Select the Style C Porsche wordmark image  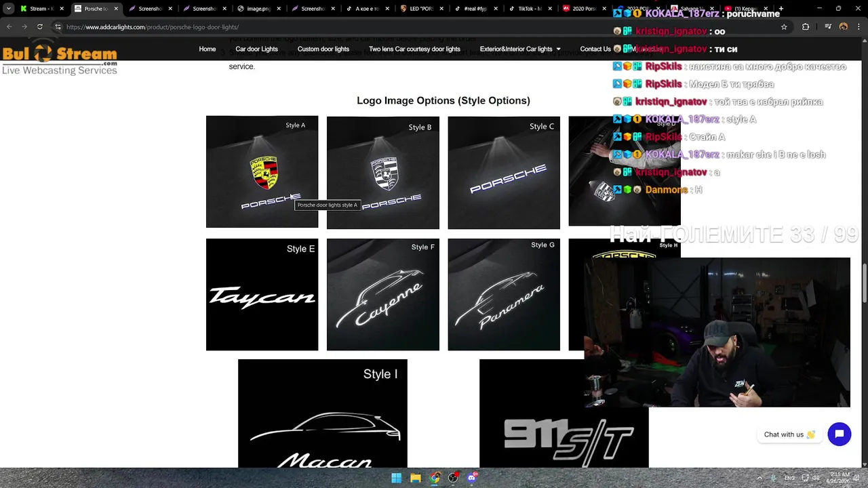(x=504, y=172)
